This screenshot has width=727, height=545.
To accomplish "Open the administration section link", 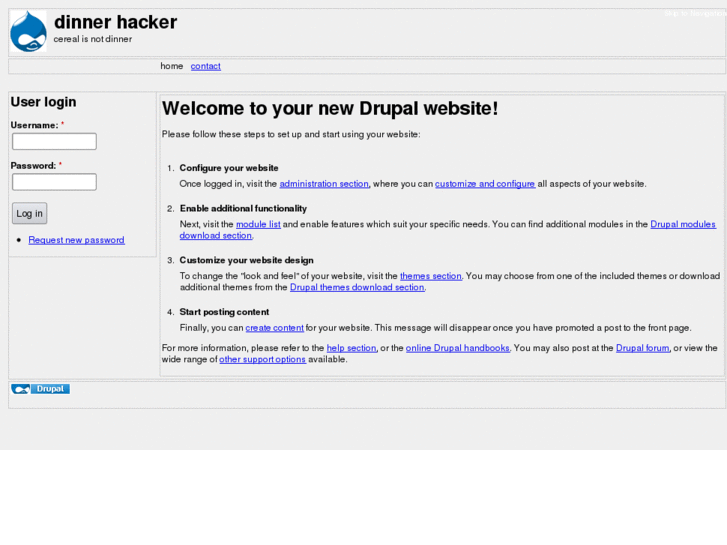I will (324, 184).
